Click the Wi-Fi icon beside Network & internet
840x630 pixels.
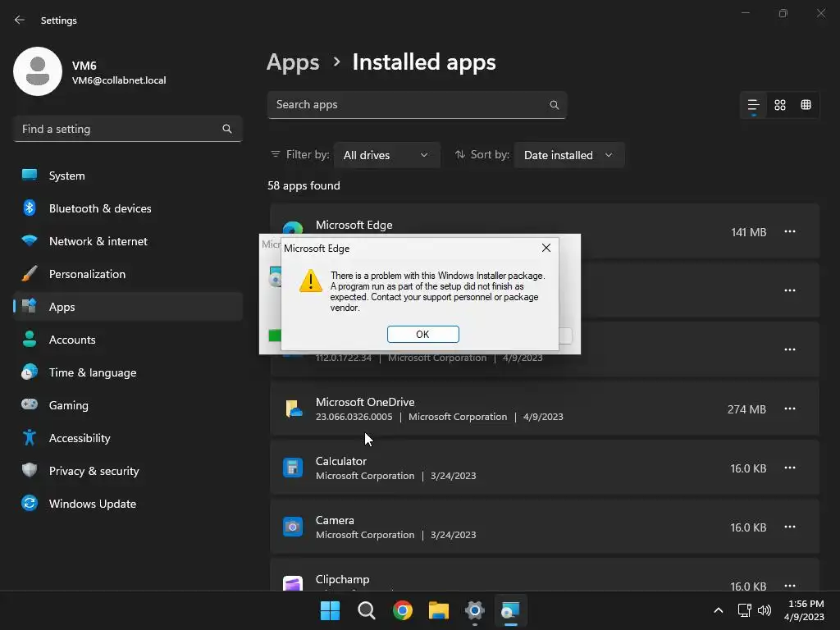click(30, 240)
